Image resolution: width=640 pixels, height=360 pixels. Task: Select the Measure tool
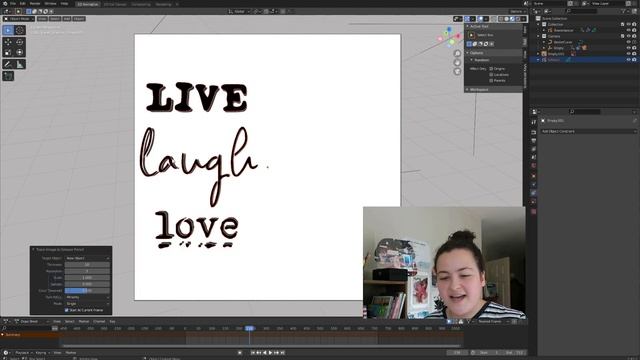click(x=20, y=64)
